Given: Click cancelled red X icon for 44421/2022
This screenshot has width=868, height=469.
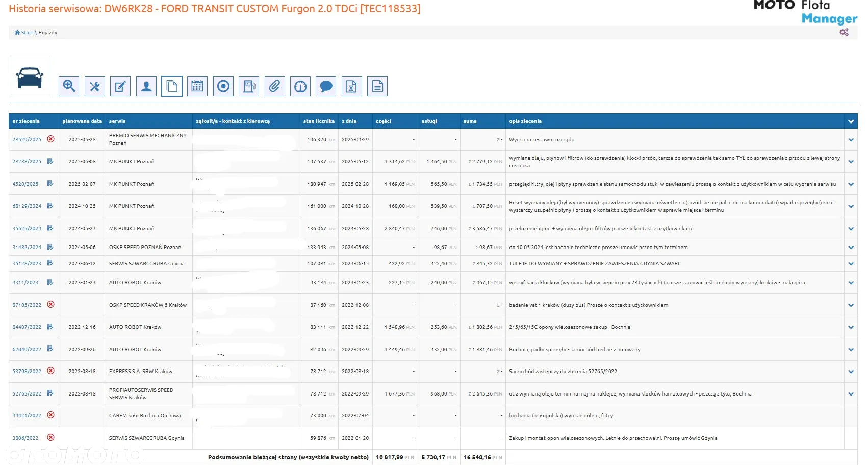Looking at the screenshot, I should tap(50, 415).
